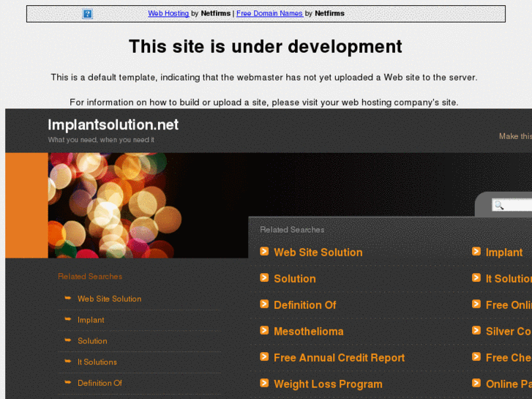Open large Definition Of related search
This screenshot has height=399, width=532.
point(305,305)
